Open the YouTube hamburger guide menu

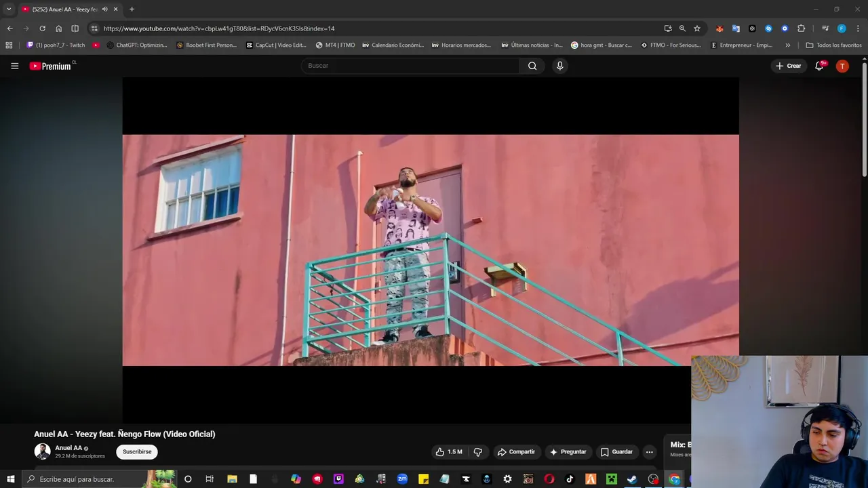pyautogui.click(x=14, y=66)
